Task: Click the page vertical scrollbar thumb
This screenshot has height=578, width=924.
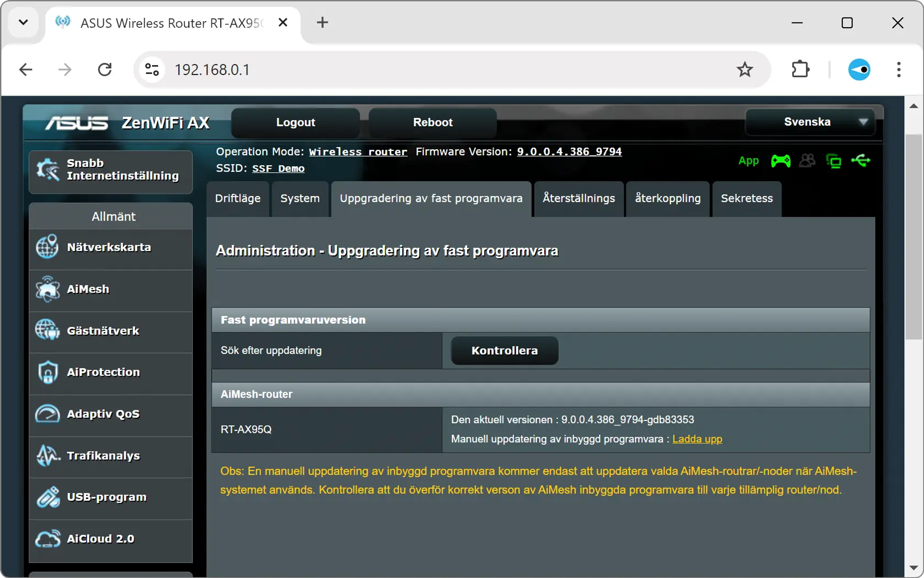Action: [913, 236]
